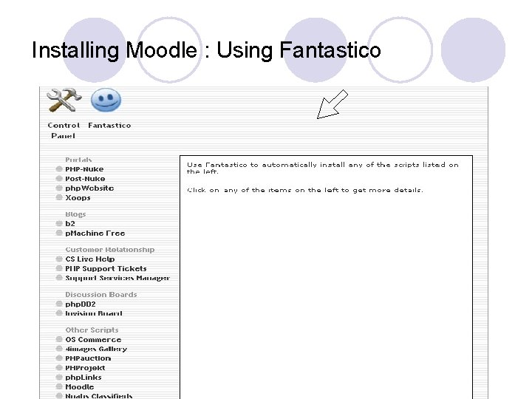This screenshot has height=399, width=532.
Task: Open the Post-Nuke script link
Action: pyautogui.click(x=85, y=179)
